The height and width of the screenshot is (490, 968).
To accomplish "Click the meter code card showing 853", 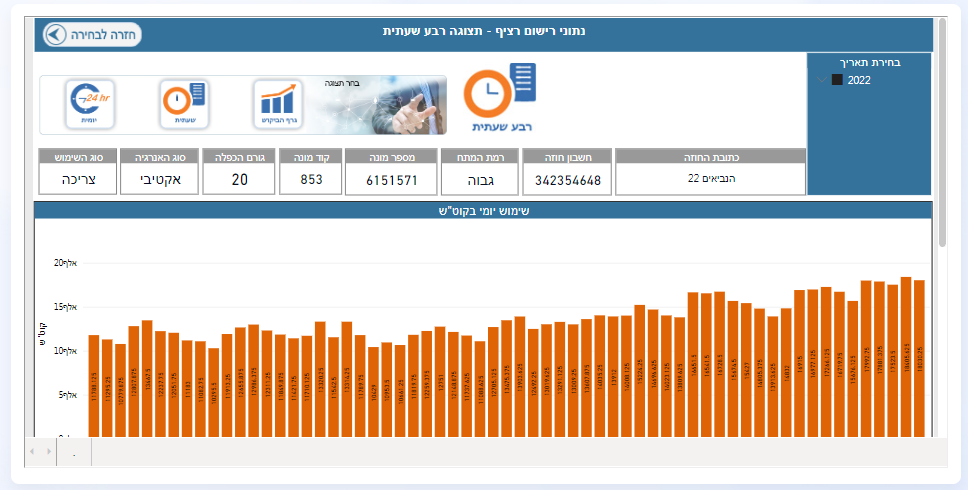I will [x=311, y=180].
